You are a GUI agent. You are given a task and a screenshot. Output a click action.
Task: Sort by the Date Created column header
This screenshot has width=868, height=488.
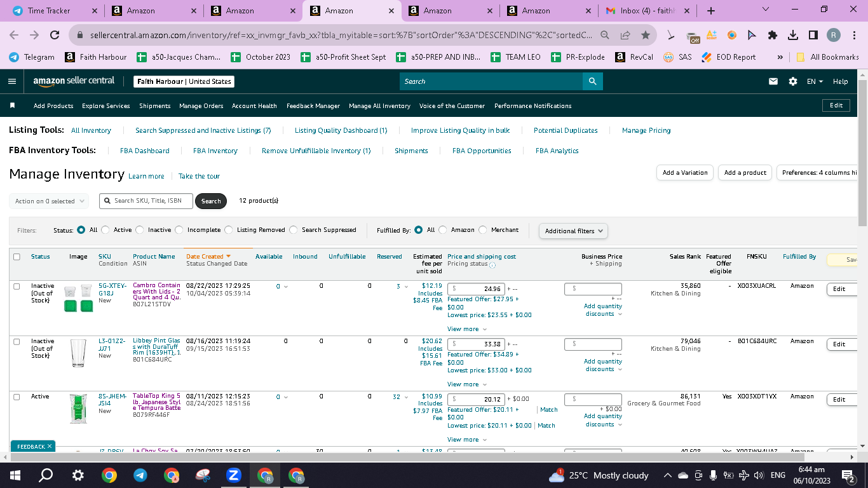pos(208,257)
